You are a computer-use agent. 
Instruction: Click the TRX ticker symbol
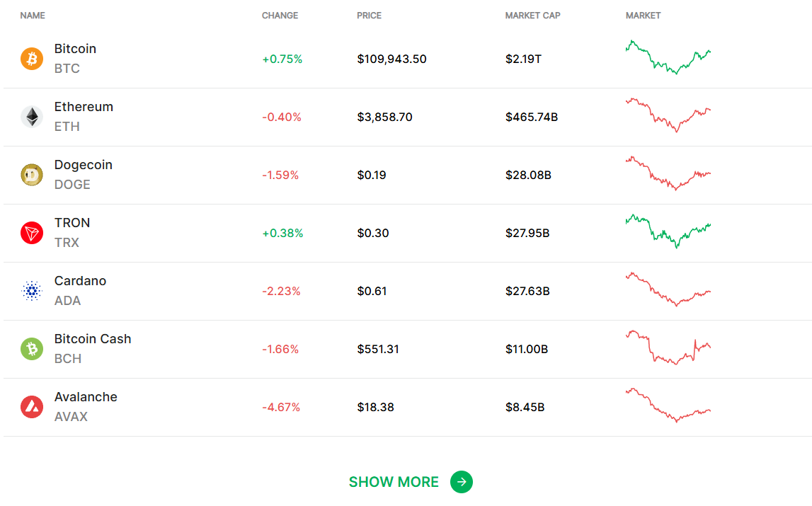tap(67, 242)
